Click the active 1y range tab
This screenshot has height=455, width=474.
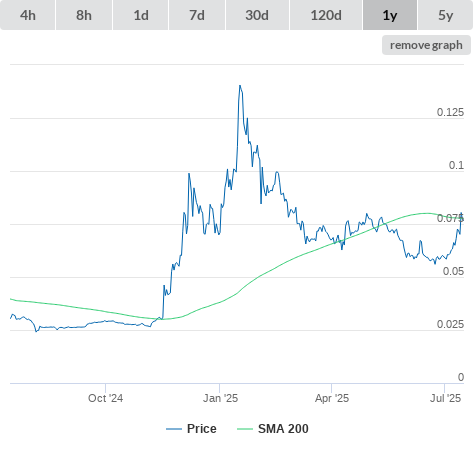tap(390, 15)
